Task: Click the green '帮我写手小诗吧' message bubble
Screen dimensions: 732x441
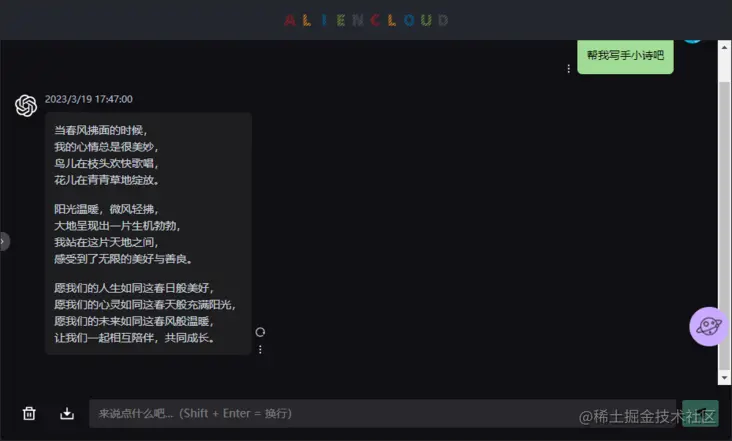Action: pos(625,56)
